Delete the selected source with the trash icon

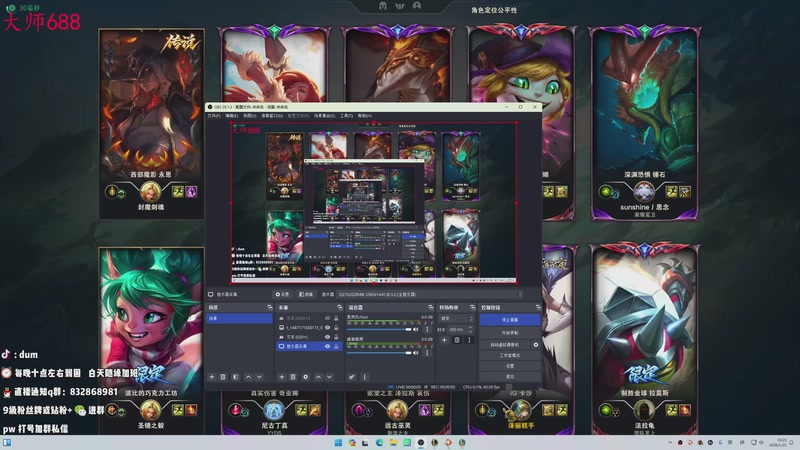pos(290,377)
